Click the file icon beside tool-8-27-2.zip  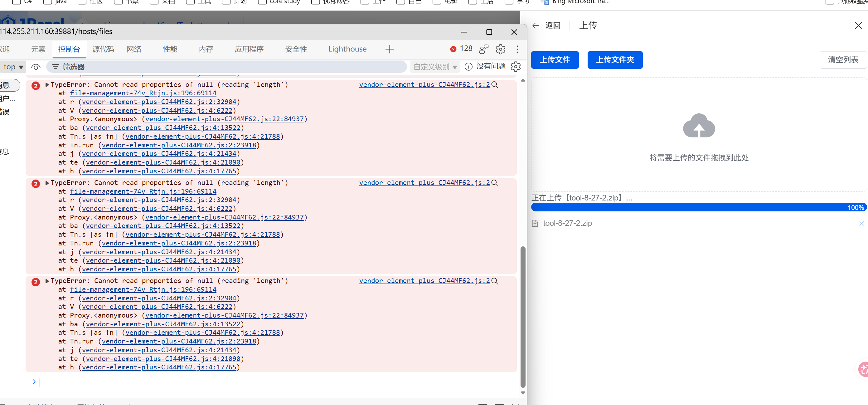pyautogui.click(x=535, y=223)
